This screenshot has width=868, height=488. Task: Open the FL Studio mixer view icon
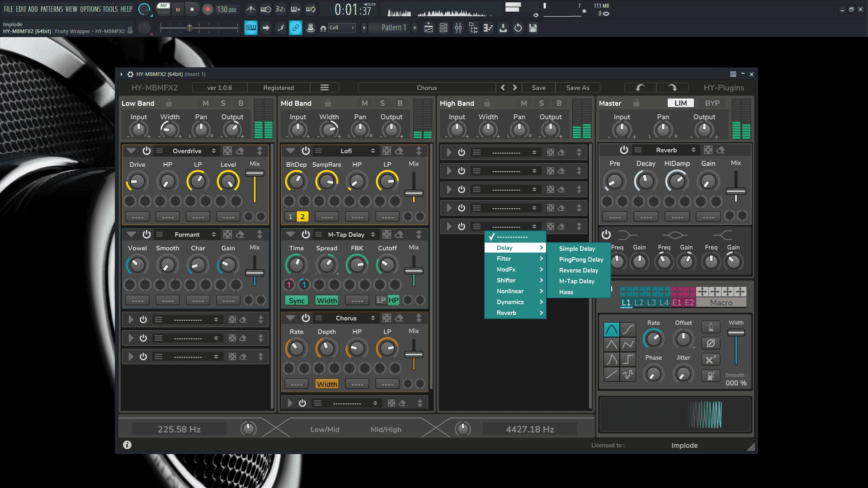(x=458, y=28)
